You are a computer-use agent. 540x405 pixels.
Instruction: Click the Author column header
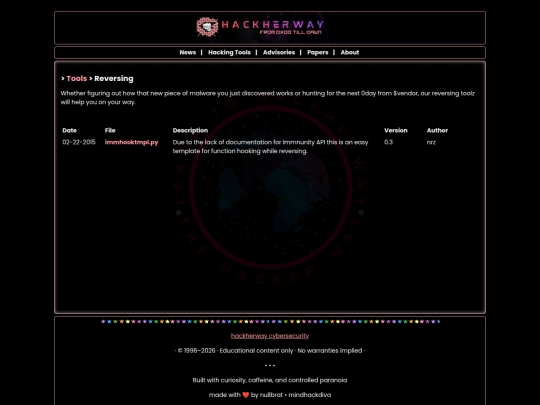pos(437,131)
